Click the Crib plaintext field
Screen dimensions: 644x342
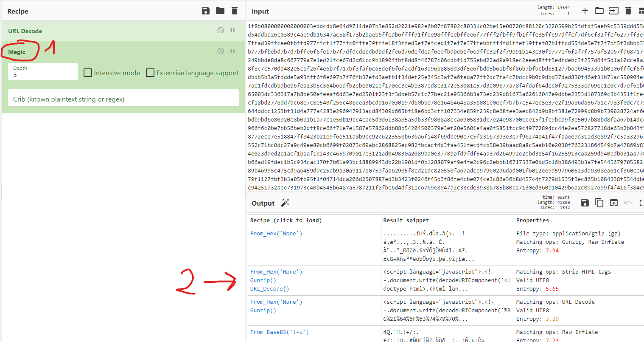pyautogui.click(x=123, y=98)
